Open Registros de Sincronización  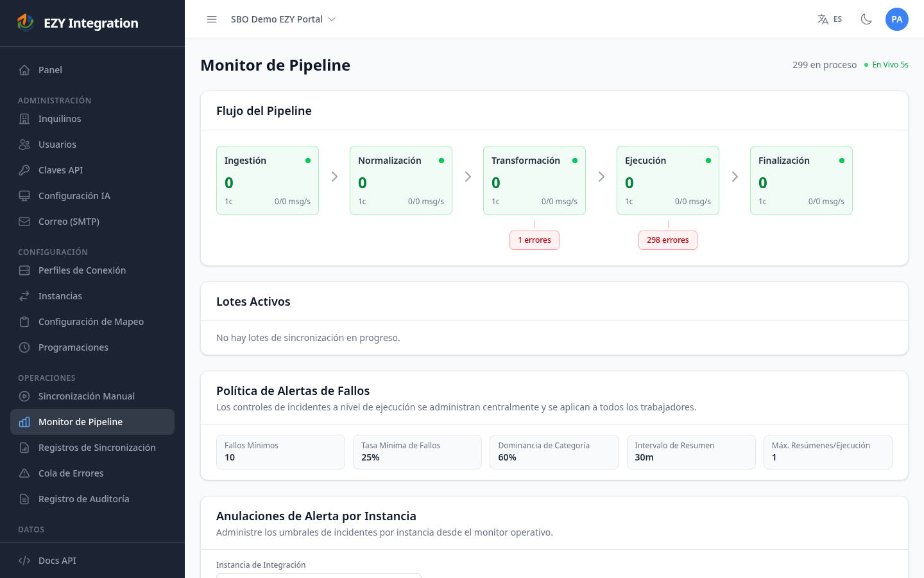[92, 448]
